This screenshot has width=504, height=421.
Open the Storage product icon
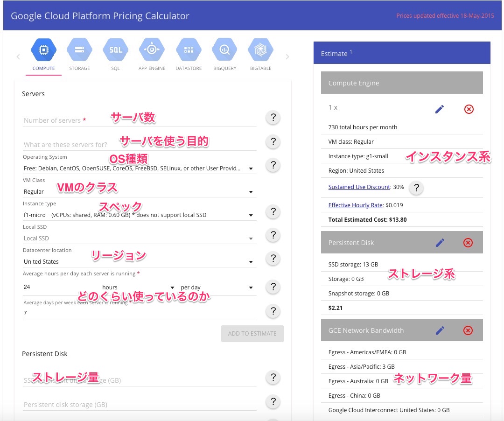click(79, 50)
